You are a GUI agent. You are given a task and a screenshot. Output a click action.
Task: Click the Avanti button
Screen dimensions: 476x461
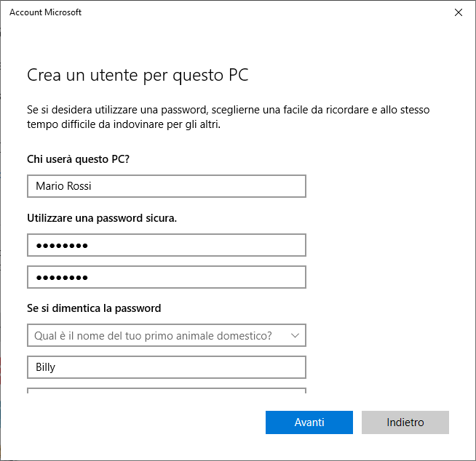309,422
